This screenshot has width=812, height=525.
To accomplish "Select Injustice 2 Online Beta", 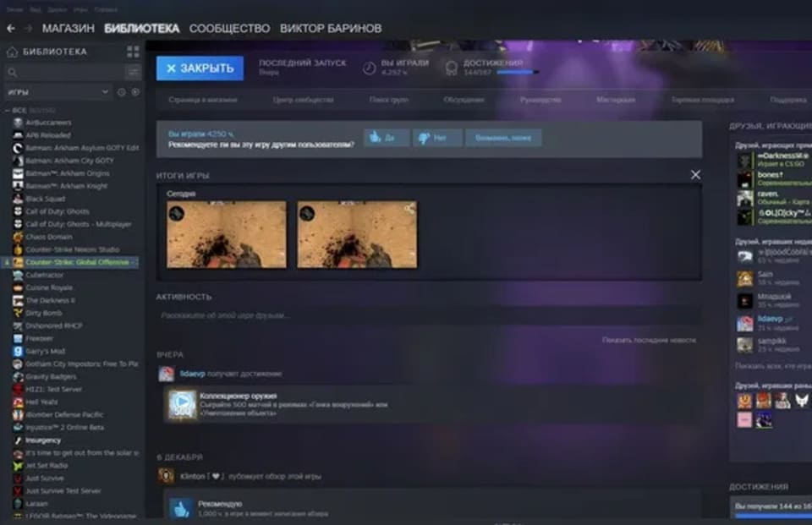I will (65, 428).
